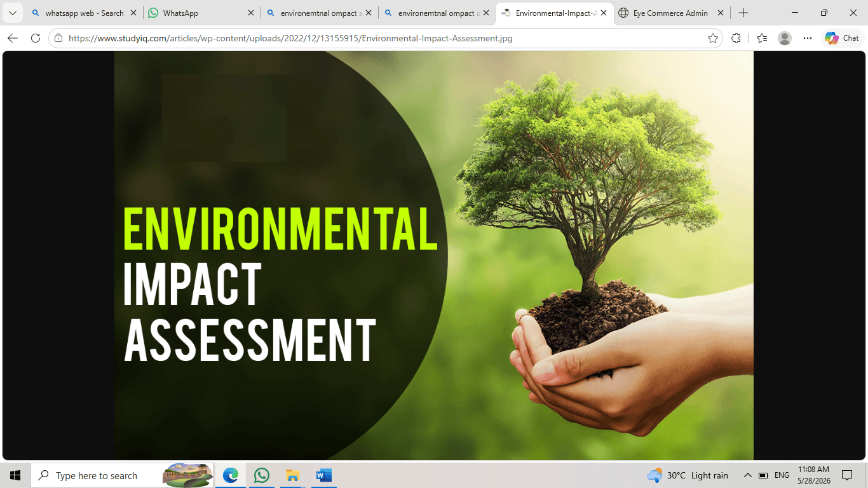Image resolution: width=868 pixels, height=488 pixels.
Task: Click the Type here to search box
Action: (123, 475)
